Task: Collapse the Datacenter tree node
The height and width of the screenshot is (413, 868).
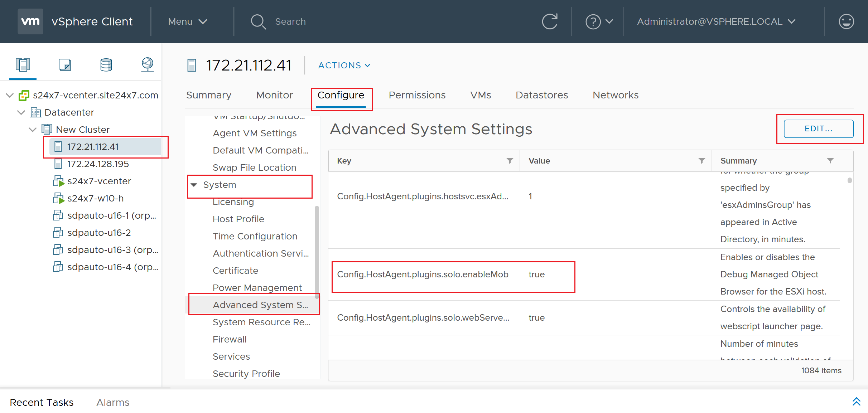Action: [21, 112]
